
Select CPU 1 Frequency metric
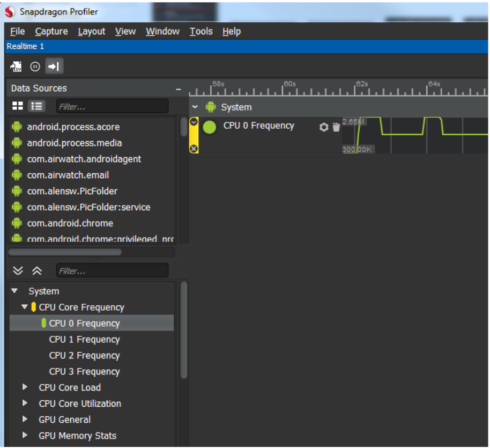[x=84, y=339]
